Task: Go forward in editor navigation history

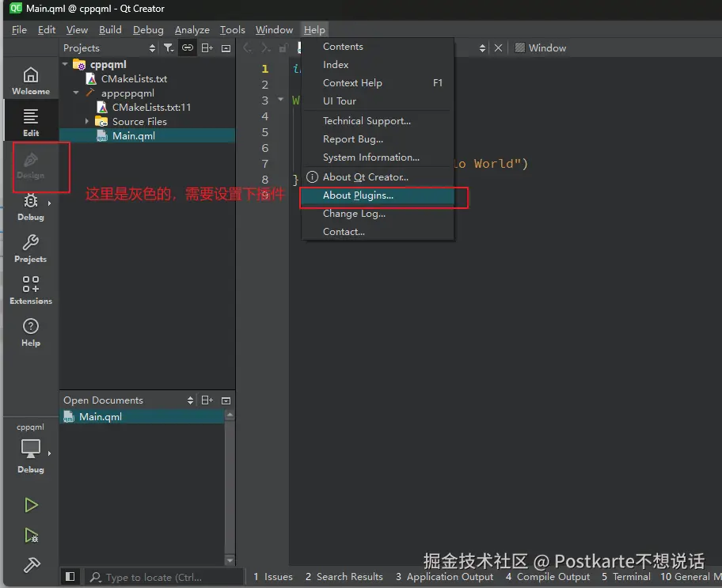Action: coord(264,48)
